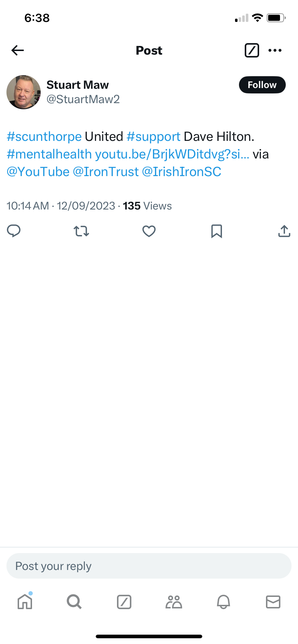Visit the @IronTrust mention

pos(106,172)
